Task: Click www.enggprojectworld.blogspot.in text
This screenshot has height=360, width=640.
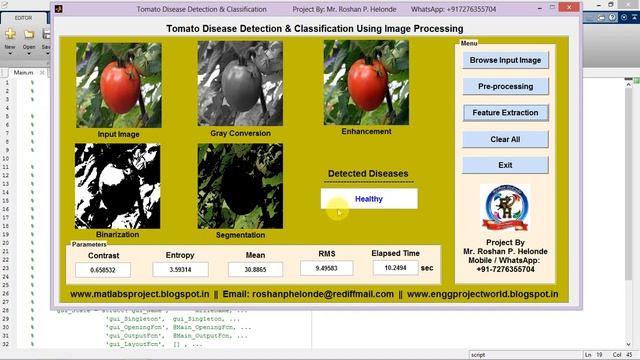Action: pyautogui.click(x=482, y=294)
